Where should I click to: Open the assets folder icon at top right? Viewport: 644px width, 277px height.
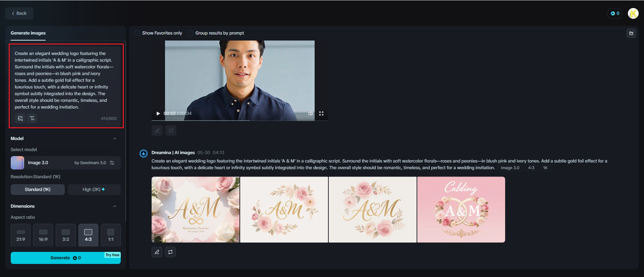pyautogui.click(x=631, y=33)
